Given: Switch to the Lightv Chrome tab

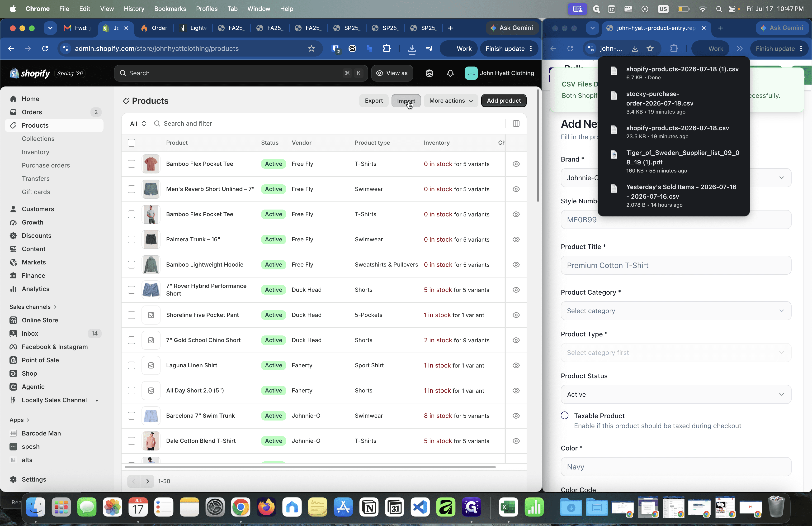Looking at the screenshot, I should point(194,28).
